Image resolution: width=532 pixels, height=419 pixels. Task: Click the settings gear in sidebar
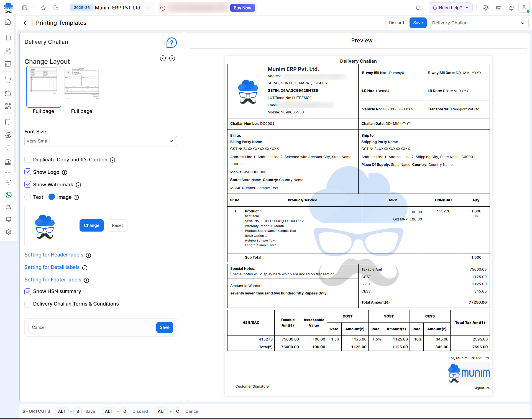point(9,232)
